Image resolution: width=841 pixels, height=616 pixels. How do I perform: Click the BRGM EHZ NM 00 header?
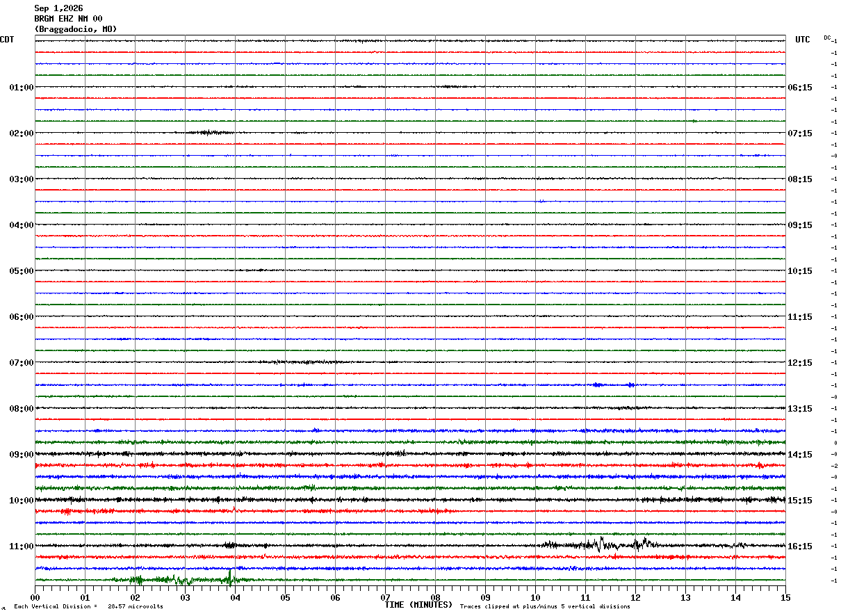coord(68,19)
